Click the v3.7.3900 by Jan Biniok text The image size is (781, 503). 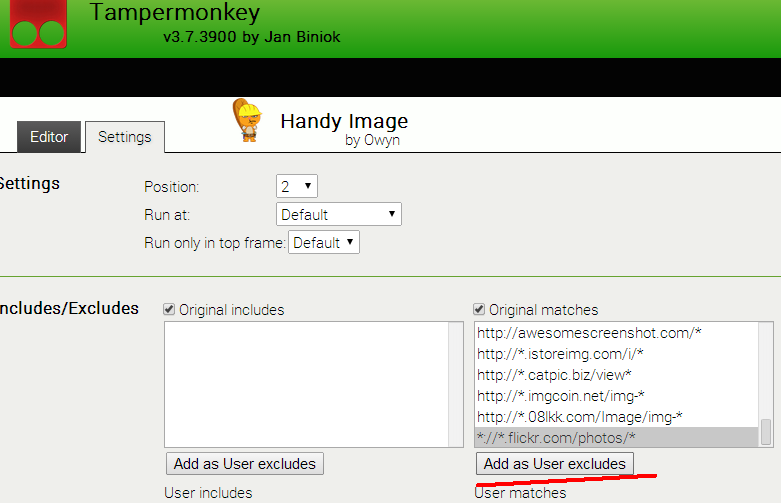pyautogui.click(x=252, y=37)
